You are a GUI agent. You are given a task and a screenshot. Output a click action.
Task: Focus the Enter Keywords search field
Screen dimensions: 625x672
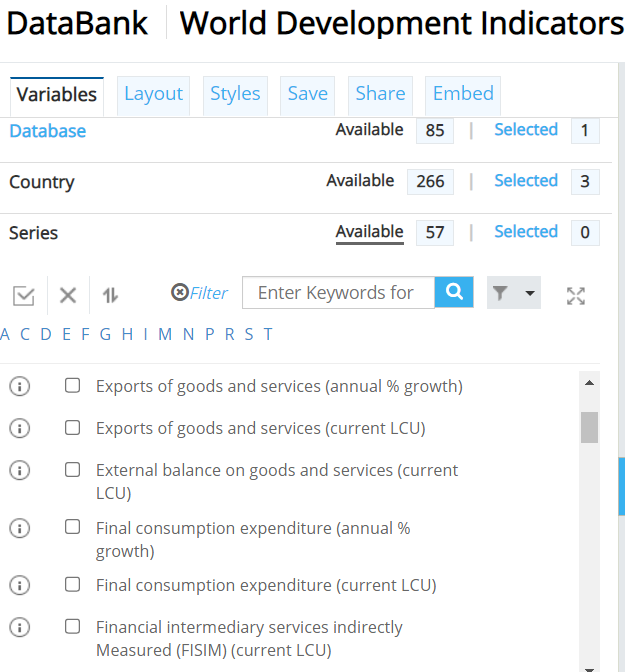(338, 292)
